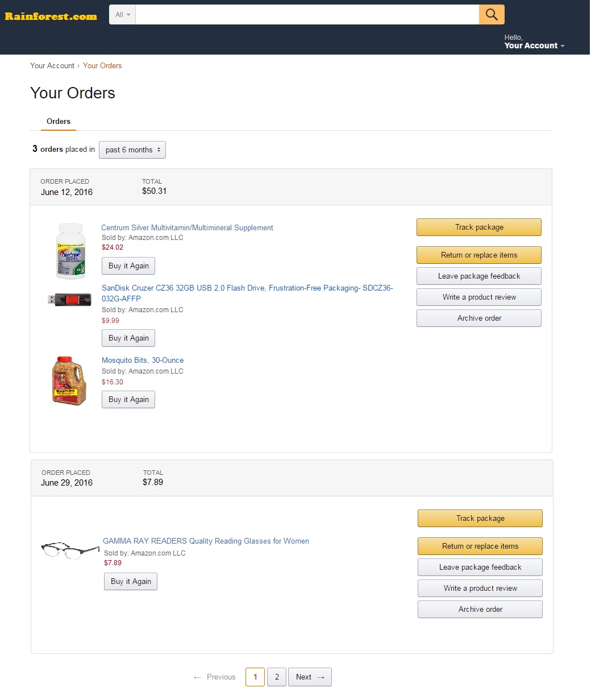This screenshot has width=591, height=700.
Task: Click the Rainforest.com logo
Action: [51, 16]
